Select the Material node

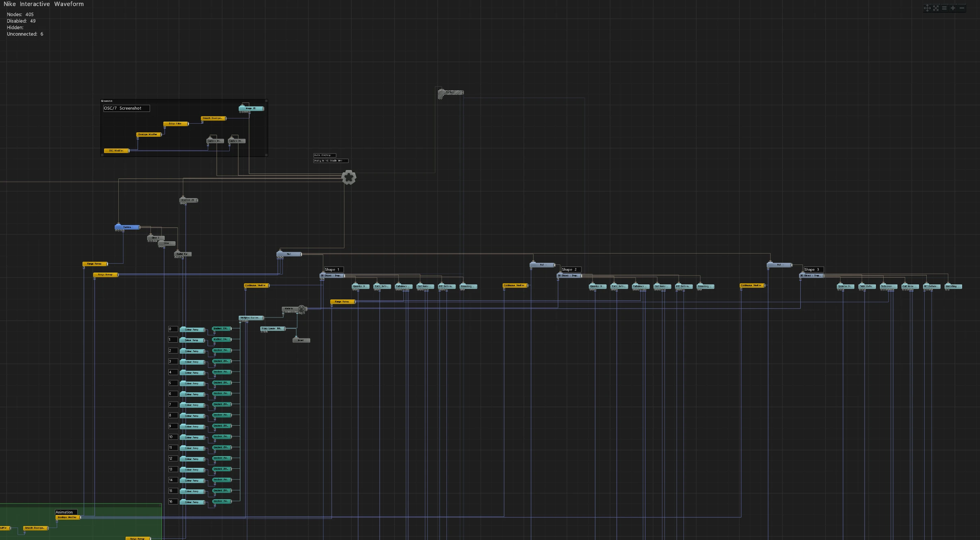coord(290,309)
